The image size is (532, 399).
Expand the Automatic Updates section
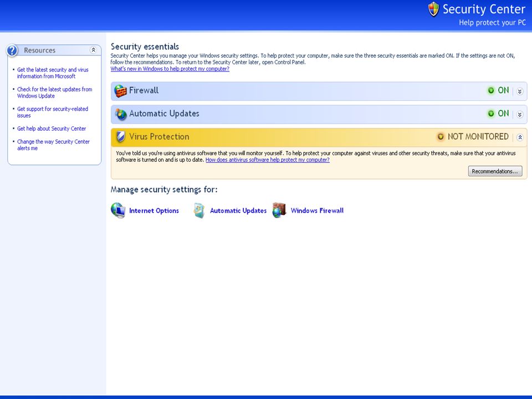tap(520, 114)
